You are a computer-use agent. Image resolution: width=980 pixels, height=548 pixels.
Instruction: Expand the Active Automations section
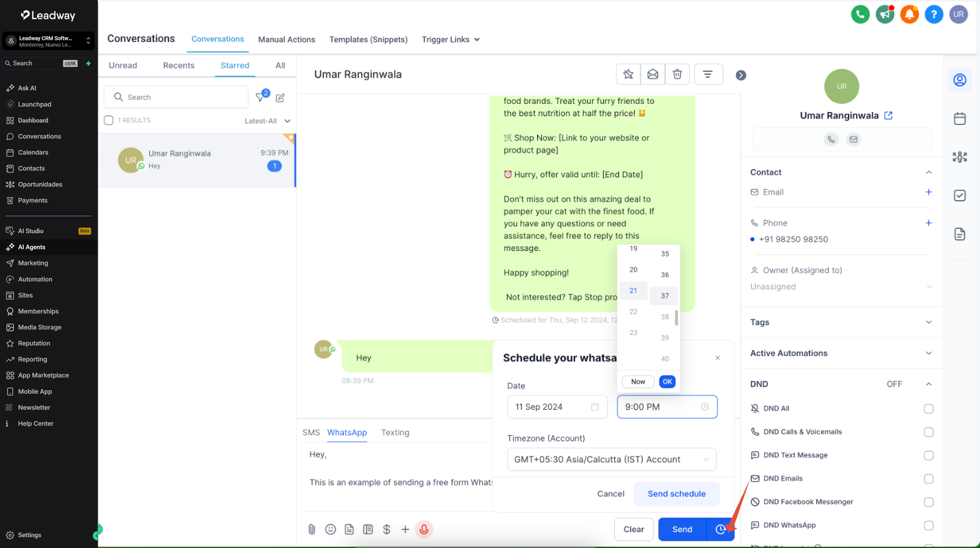point(841,353)
